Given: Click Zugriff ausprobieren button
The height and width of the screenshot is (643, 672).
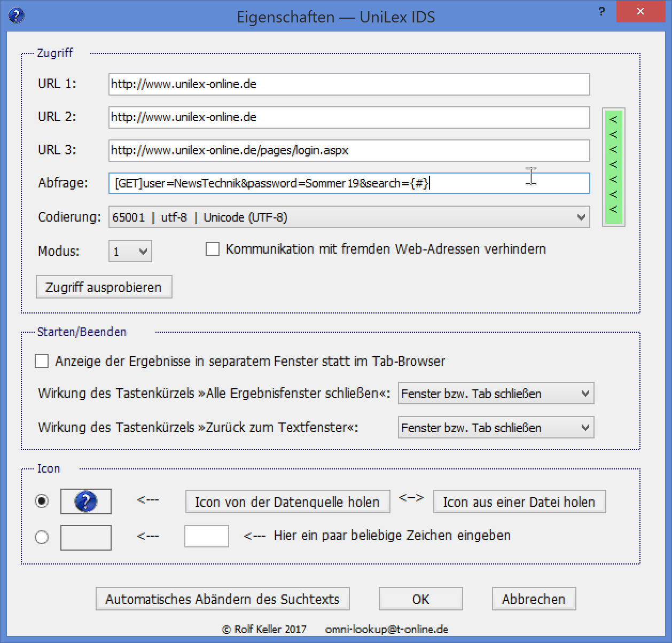Looking at the screenshot, I should point(104,287).
